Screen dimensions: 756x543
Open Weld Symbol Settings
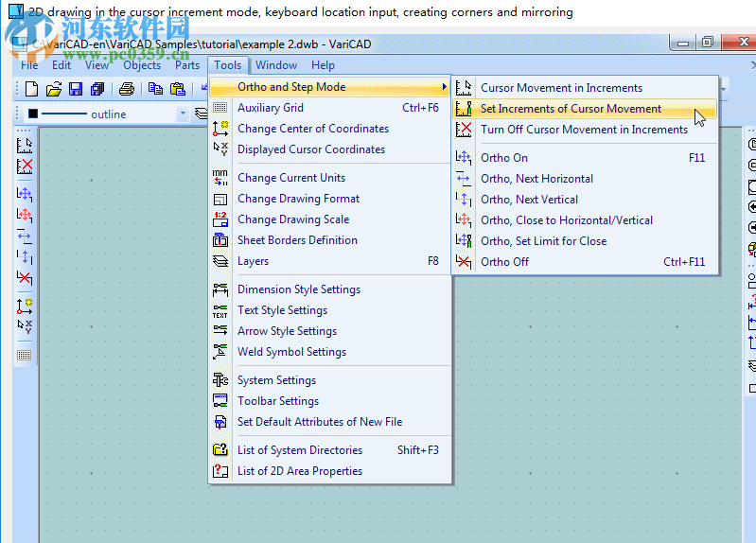tap(330, 352)
